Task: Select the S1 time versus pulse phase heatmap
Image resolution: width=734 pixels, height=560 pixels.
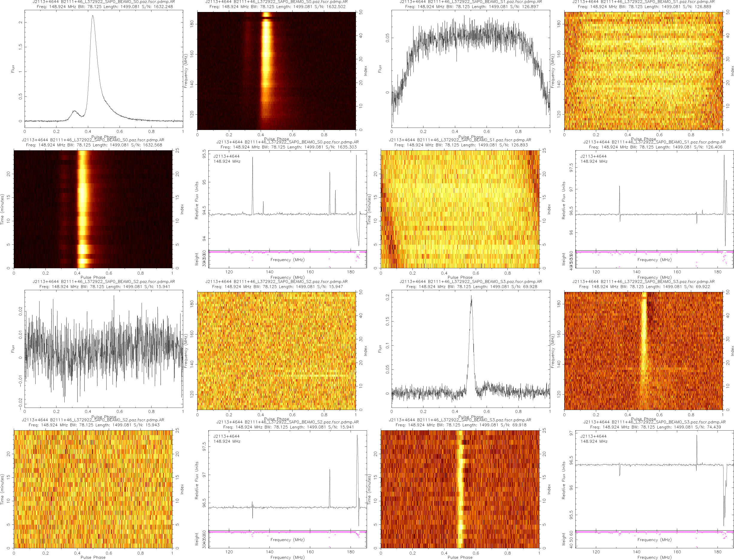Action: pyautogui.click(x=460, y=209)
